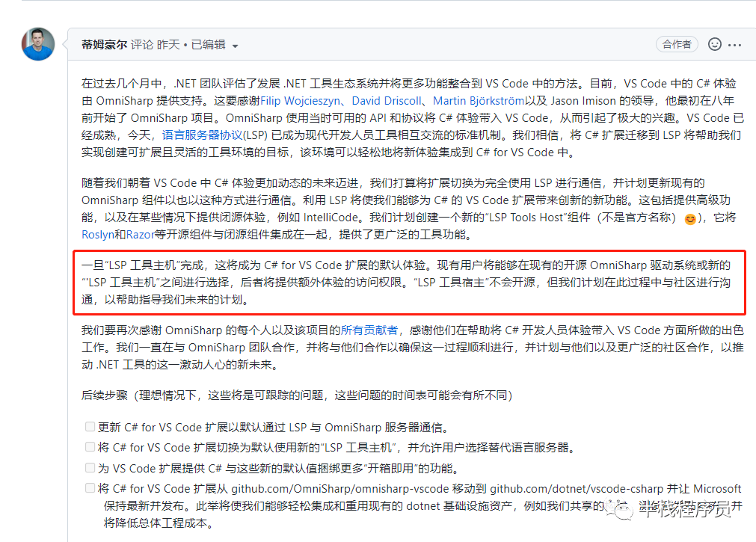Screen dimensions: 756x542
Task: Click the text github.com/dotnet/vscode-csharp
Action: 577,489
